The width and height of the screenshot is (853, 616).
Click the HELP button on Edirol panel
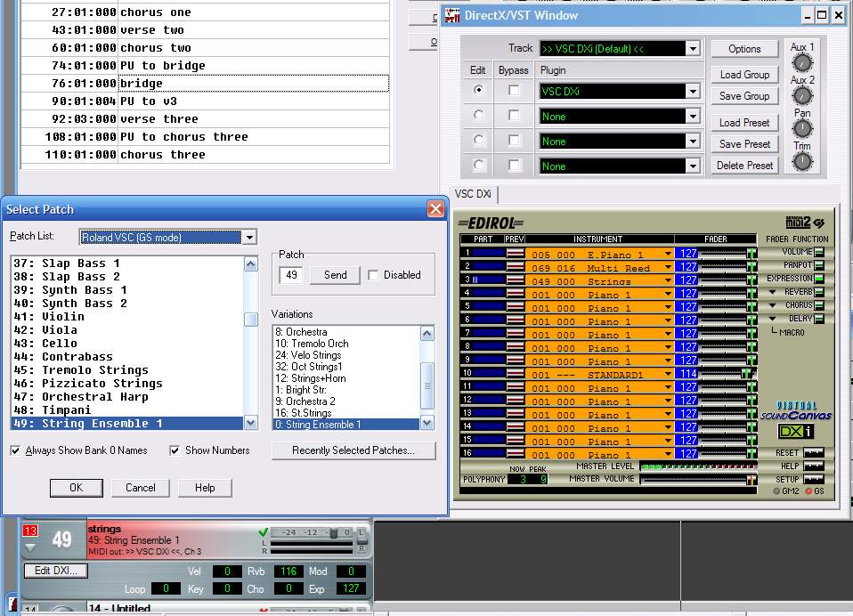point(813,466)
